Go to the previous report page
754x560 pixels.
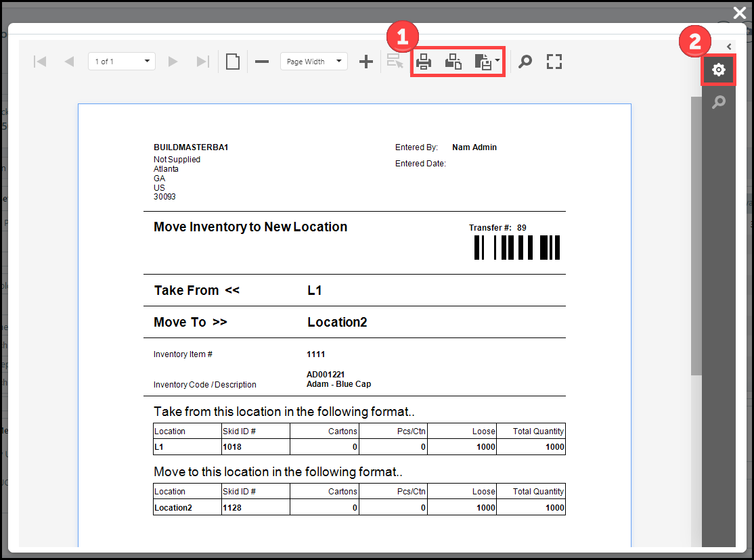tap(69, 62)
